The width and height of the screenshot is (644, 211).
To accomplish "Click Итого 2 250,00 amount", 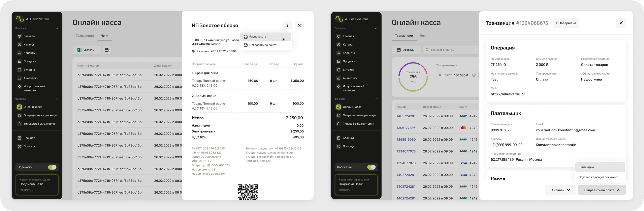I will point(294,118).
